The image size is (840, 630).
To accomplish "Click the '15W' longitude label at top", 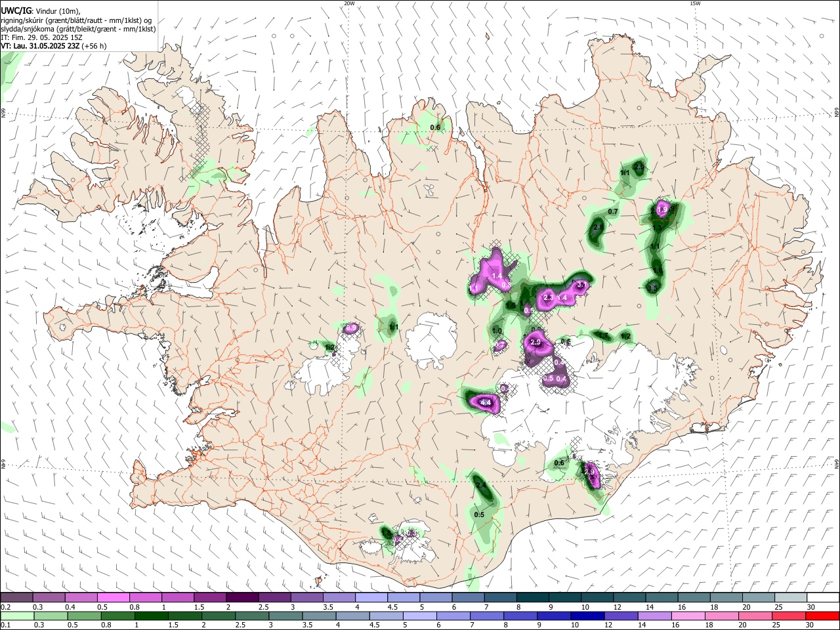I will [x=694, y=3].
